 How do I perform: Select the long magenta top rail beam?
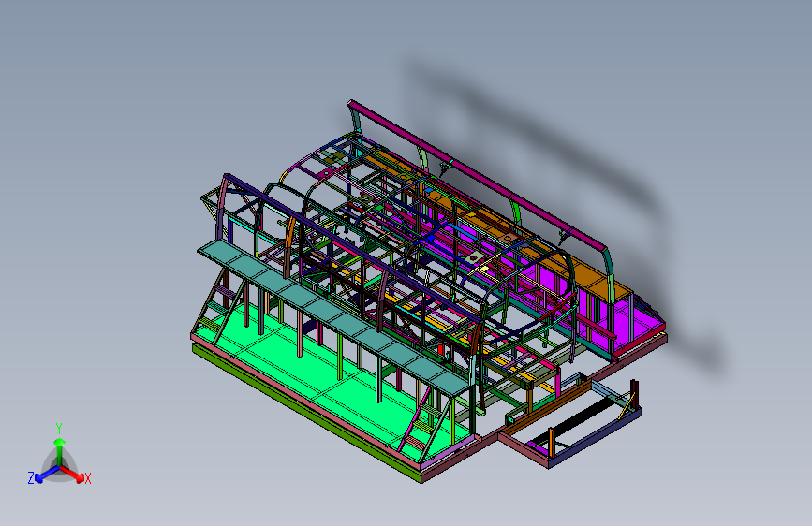476,173
